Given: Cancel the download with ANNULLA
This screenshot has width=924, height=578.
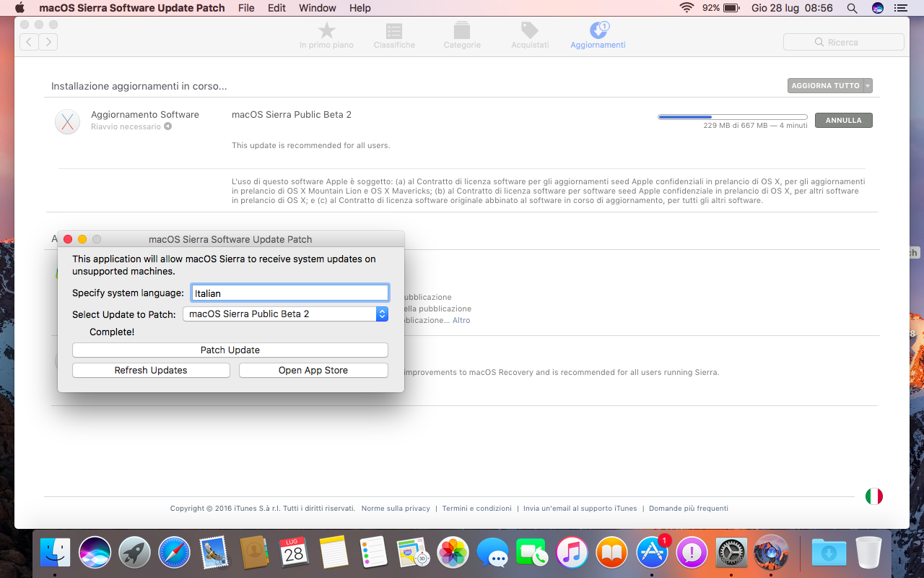Looking at the screenshot, I should coord(843,121).
